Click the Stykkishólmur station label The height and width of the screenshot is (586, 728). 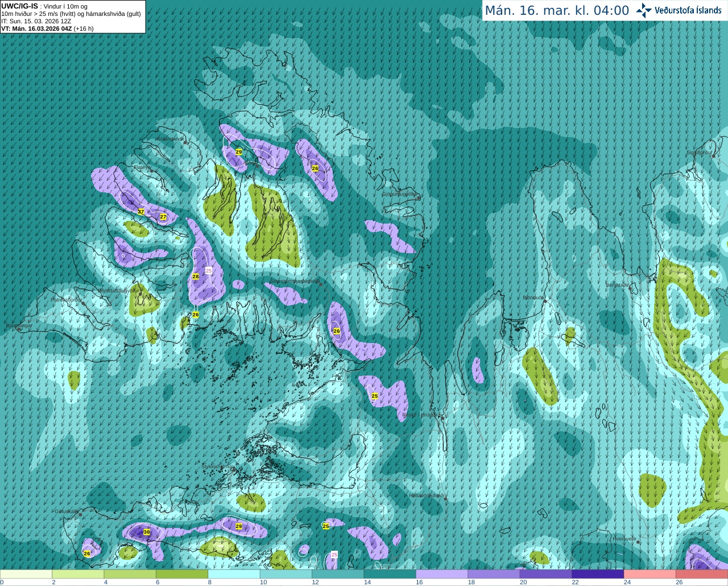(218, 467)
